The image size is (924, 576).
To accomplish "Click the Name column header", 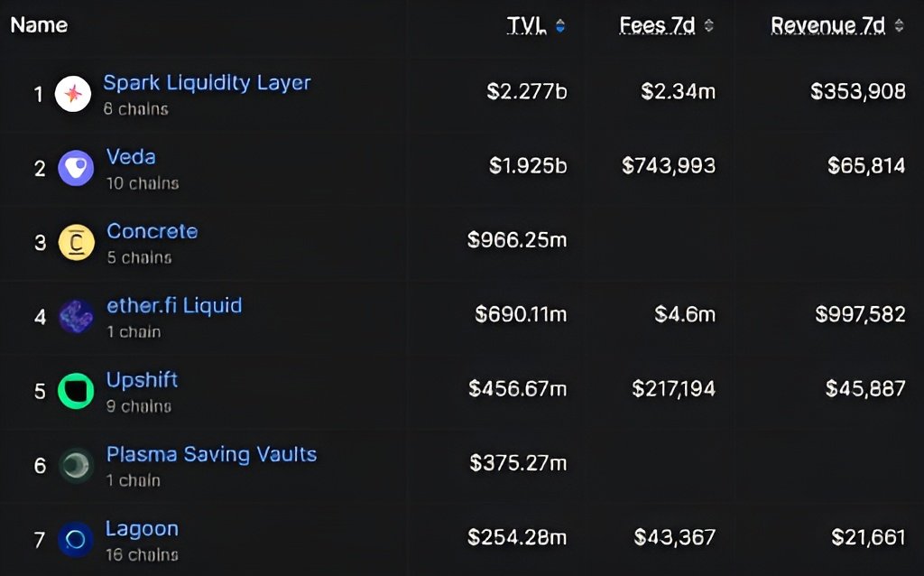I will tap(39, 25).
